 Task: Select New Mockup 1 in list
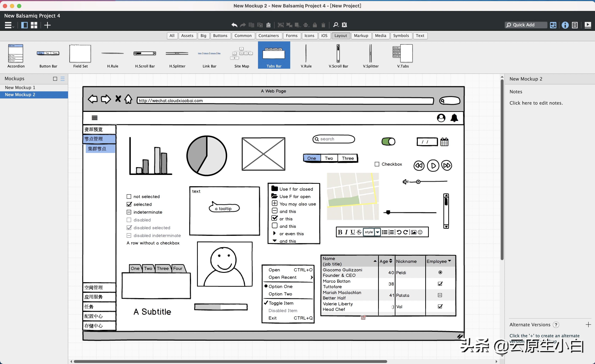coord(20,88)
